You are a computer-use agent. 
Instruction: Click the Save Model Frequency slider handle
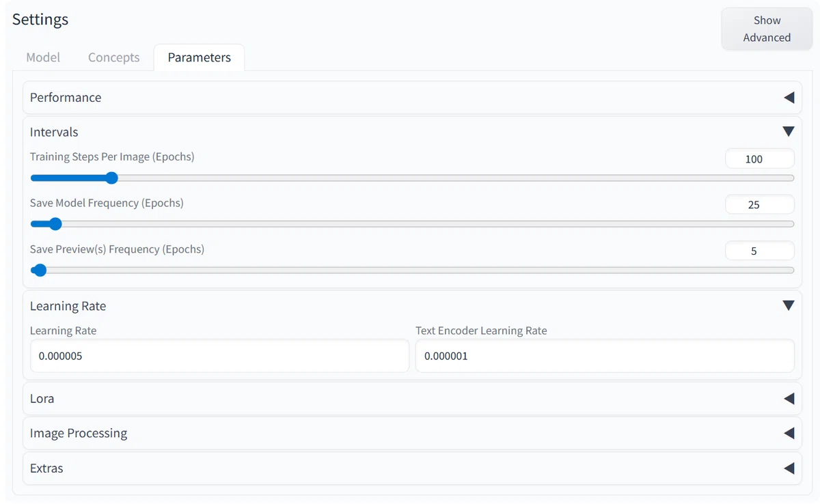click(55, 224)
